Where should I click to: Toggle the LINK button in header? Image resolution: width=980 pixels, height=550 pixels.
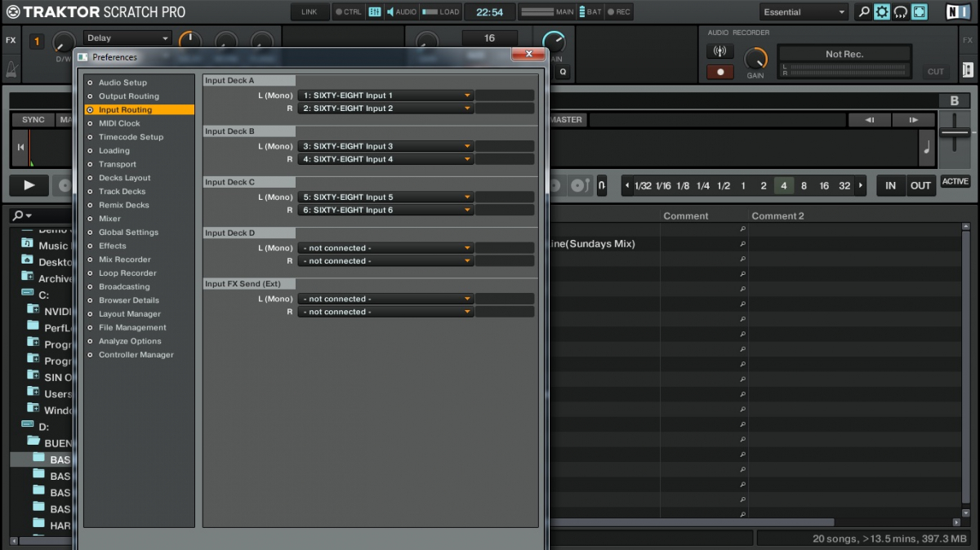pos(310,12)
